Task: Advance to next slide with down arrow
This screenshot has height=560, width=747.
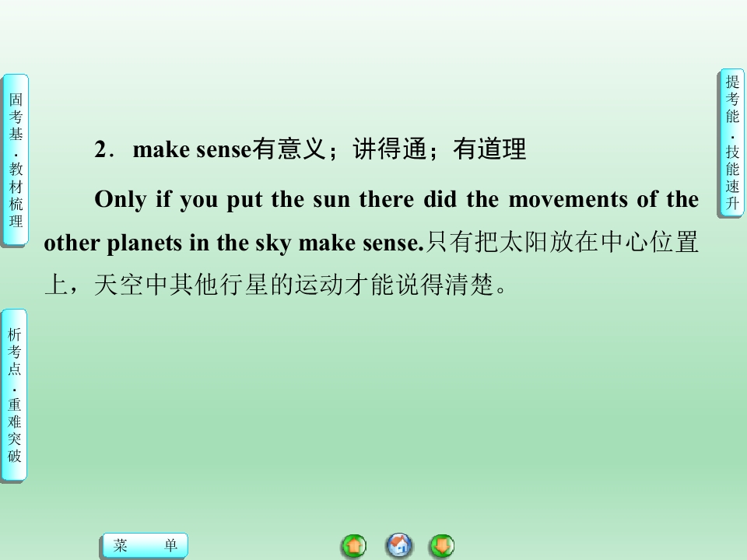Action: point(442,546)
